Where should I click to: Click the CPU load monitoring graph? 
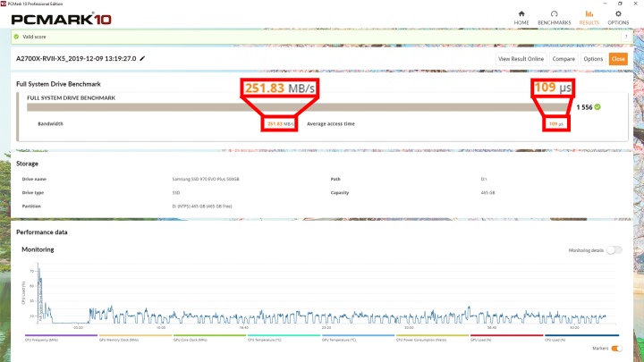[x=326, y=293]
